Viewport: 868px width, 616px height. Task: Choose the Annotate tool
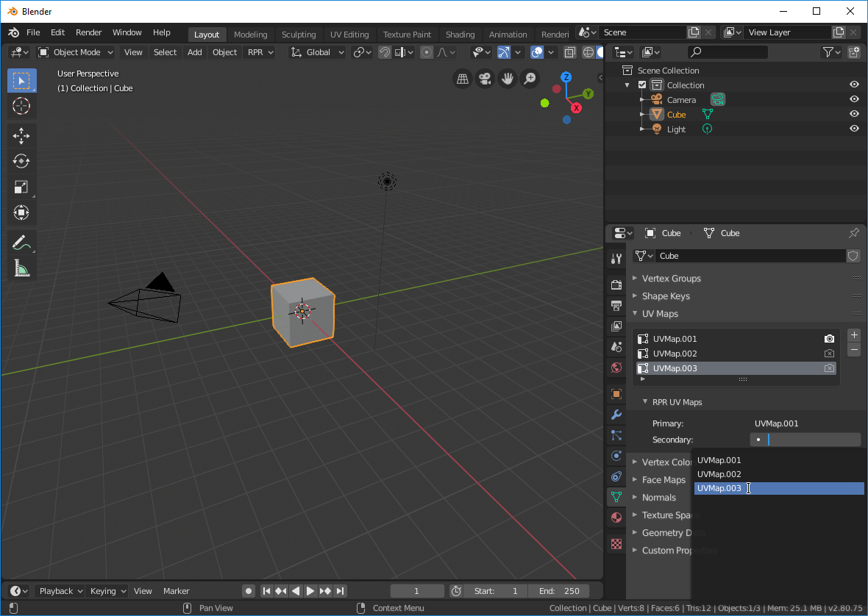click(x=21, y=242)
